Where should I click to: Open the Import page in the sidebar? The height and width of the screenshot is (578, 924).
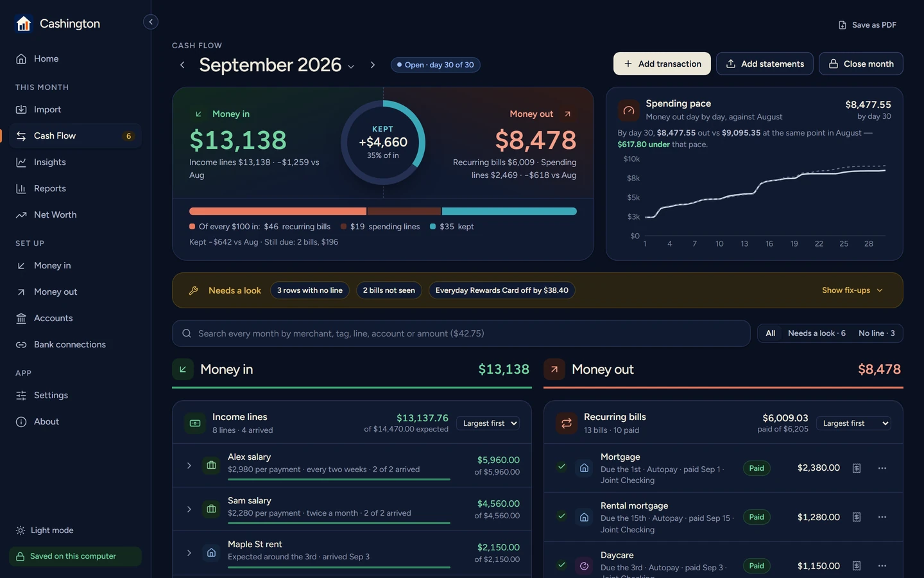[x=75, y=110]
